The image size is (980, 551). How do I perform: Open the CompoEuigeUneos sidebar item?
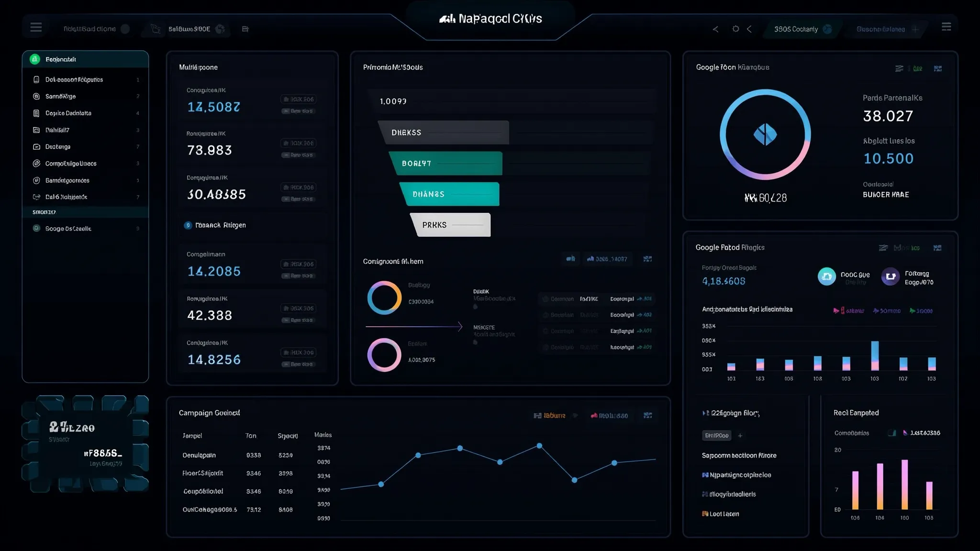click(x=85, y=164)
